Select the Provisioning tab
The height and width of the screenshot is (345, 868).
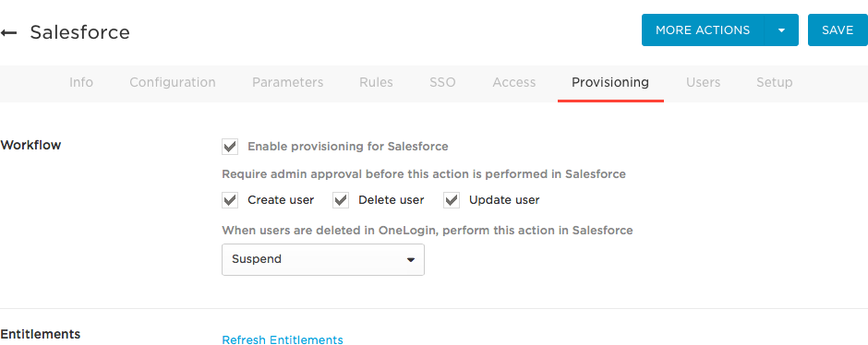point(610,82)
